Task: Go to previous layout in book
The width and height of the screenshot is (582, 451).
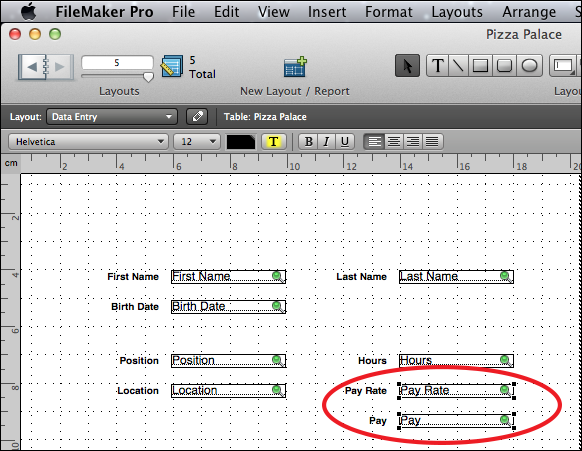Action: 32,67
